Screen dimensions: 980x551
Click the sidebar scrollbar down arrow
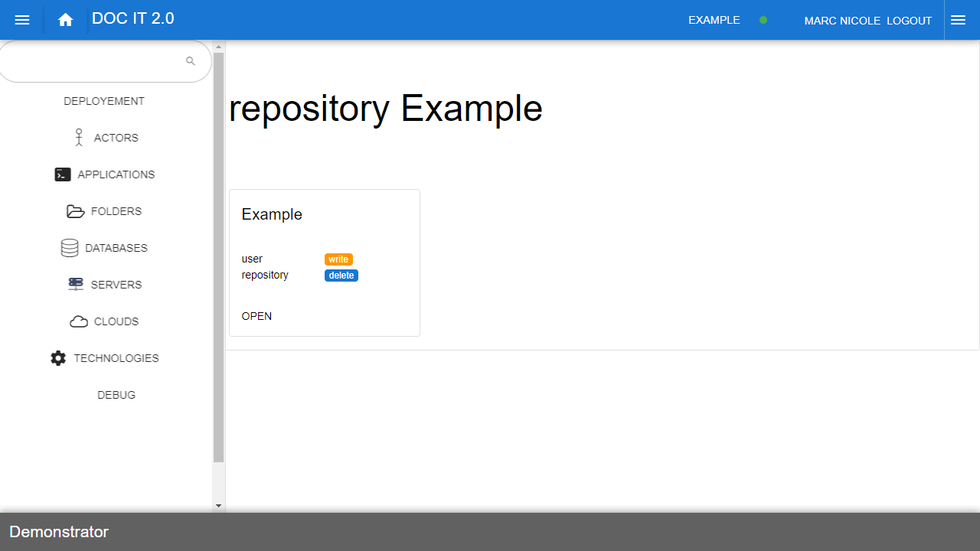pyautogui.click(x=218, y=506)
